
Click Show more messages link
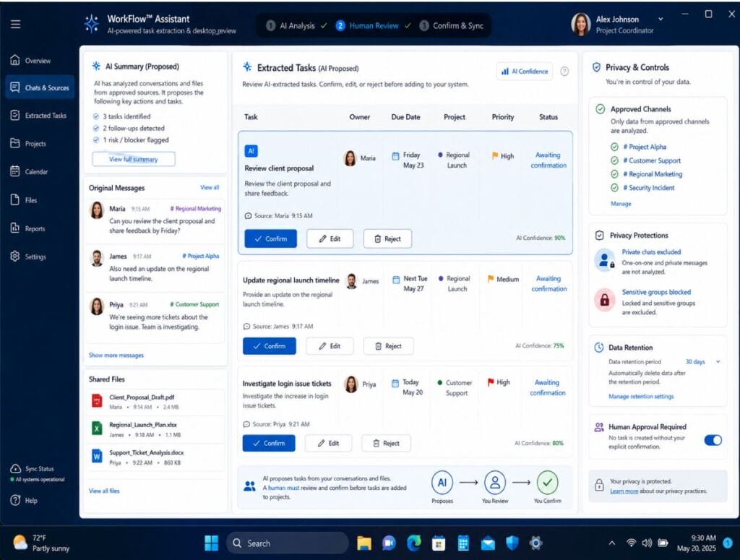(x=116, y=355)
